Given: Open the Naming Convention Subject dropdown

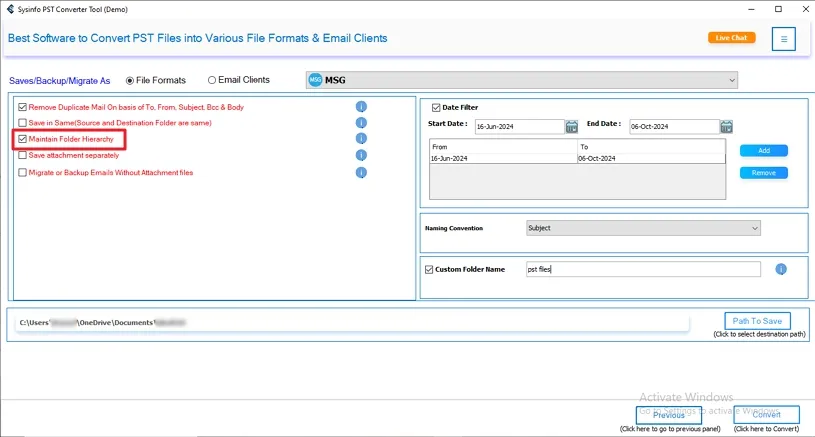Looking at the screenshot, I should point(754,228).
